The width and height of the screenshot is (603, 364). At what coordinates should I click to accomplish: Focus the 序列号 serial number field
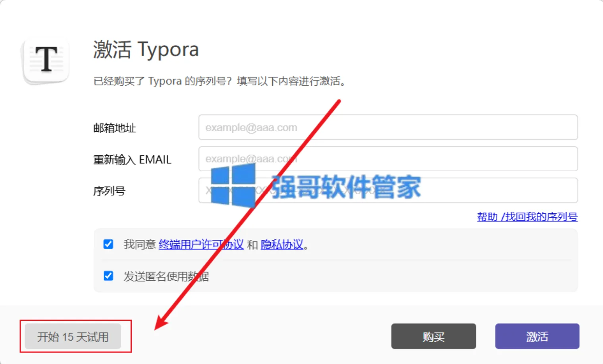tap(388, 190)
